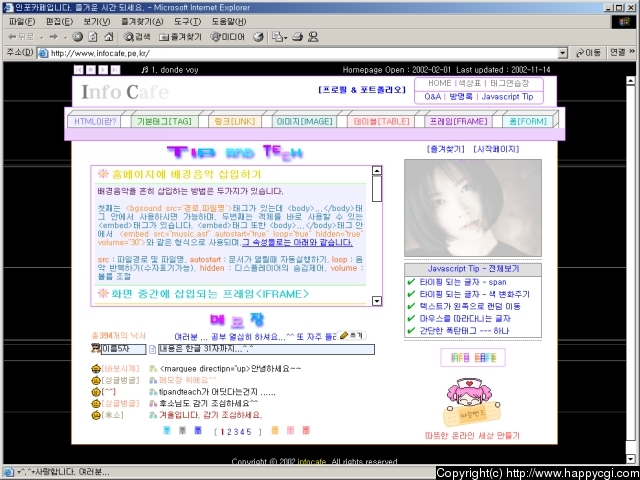The height and width of the screenshot is (480, 640).
Task: Click the page icon beside the address URL
Action: click(43, 53)
